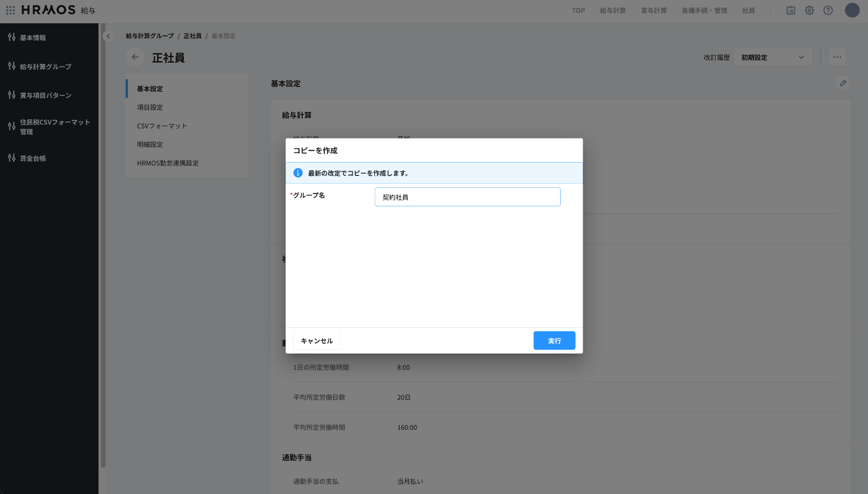Click the キャンセル button

point(317,341)
